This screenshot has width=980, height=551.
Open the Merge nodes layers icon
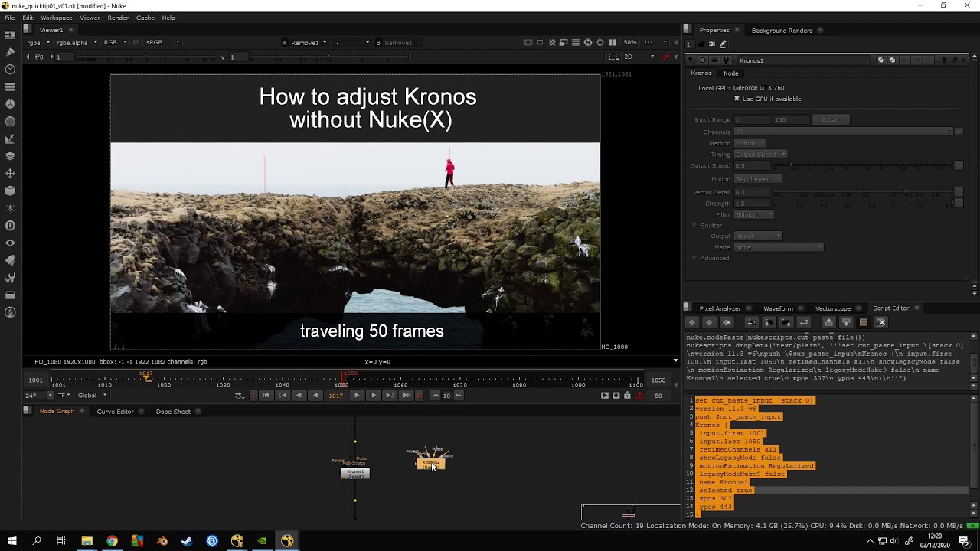[x=10, y=156]
